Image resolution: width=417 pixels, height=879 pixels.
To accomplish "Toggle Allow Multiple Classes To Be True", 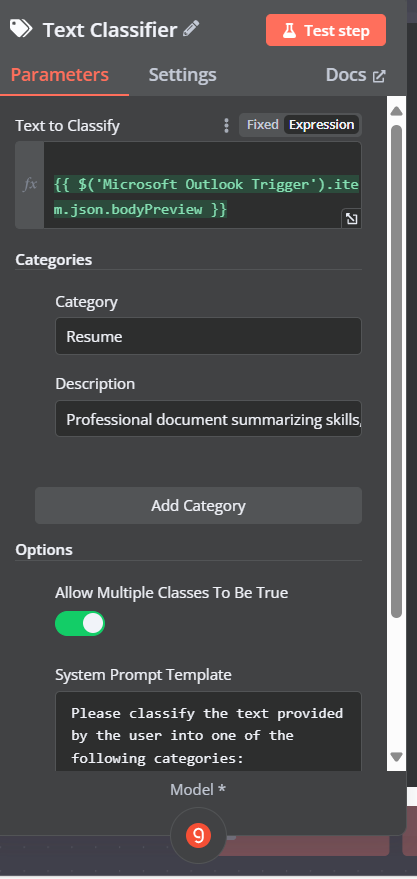I will [80, 623].
